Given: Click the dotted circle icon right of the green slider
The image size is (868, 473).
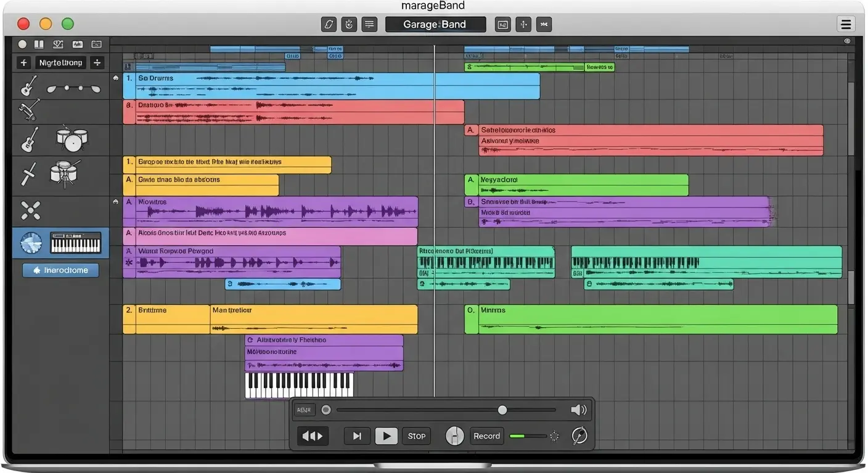Looking at the screenshot, I should point(554,436).
